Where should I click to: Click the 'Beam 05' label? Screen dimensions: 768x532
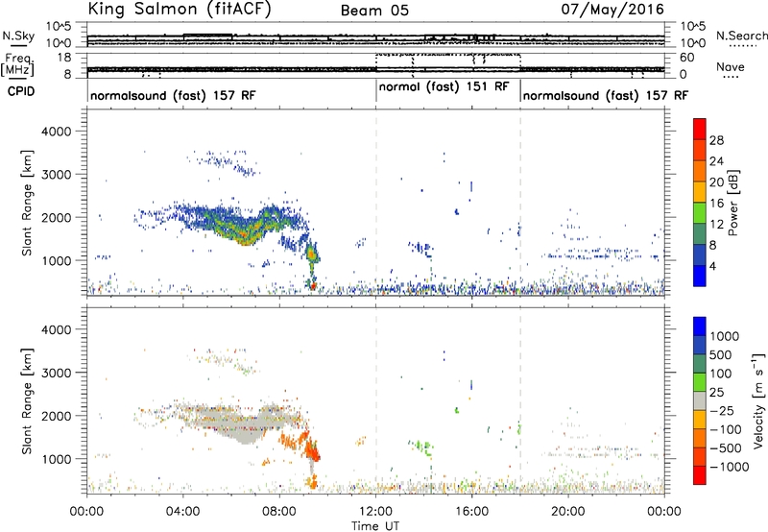[374, 11]
